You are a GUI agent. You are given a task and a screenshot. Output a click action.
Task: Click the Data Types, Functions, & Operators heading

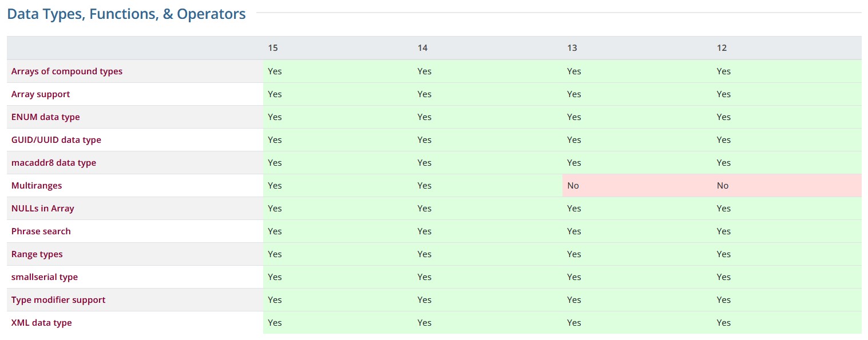coord(126,14)
